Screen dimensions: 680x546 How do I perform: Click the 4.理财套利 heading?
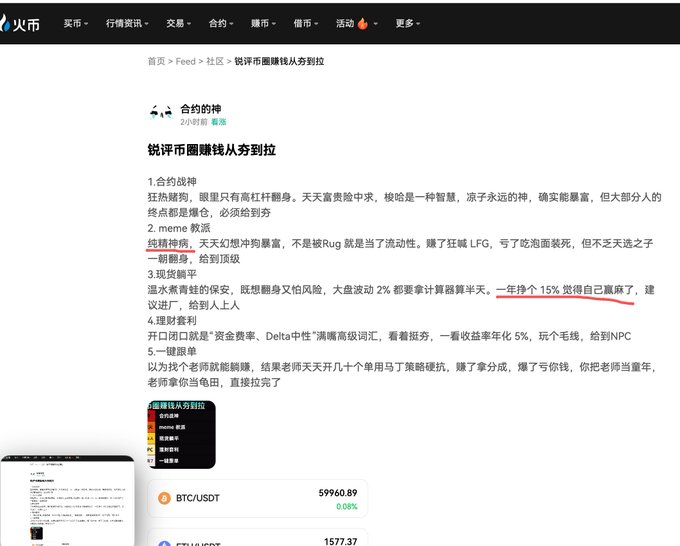[172, 320]
